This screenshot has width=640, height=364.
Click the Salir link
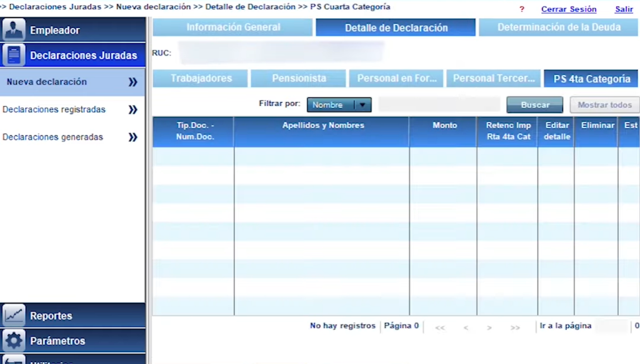pos(623,9)
